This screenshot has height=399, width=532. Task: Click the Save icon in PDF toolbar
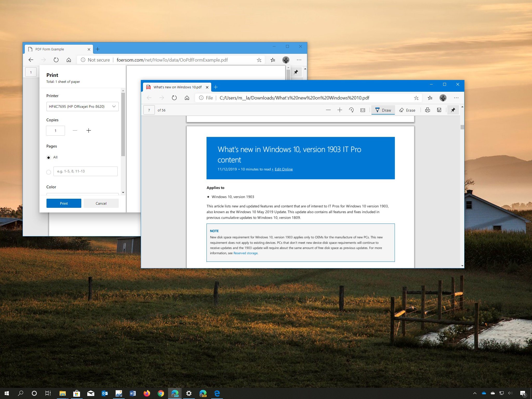(x=439, y=110)
